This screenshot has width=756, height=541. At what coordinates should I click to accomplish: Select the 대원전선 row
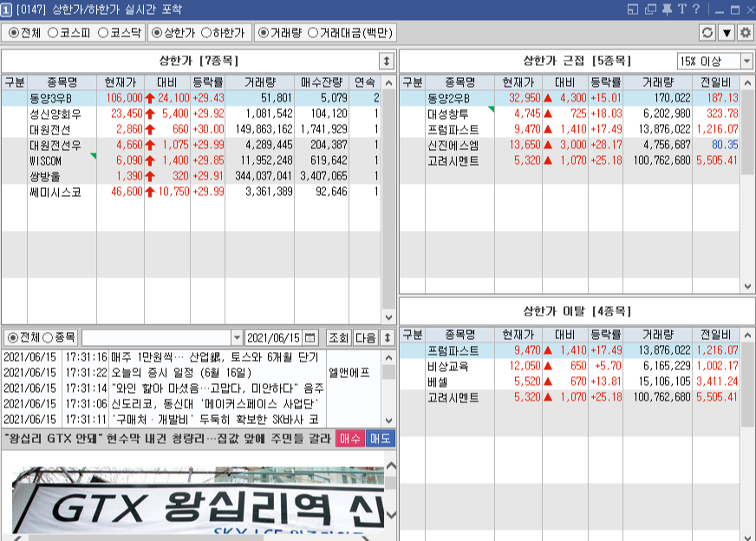click(191, 129)
